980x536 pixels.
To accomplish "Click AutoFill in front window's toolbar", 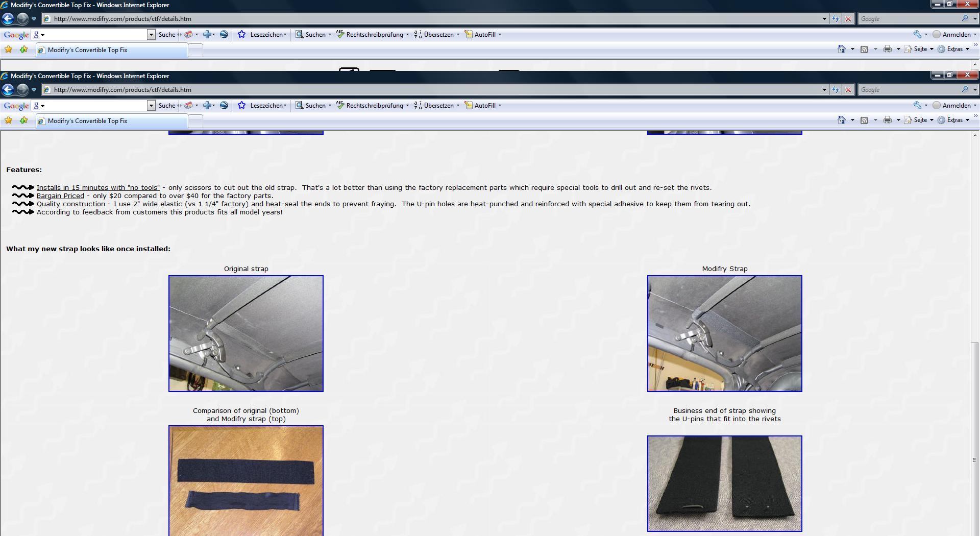I will pyautogui.click(x=483, y=106).
